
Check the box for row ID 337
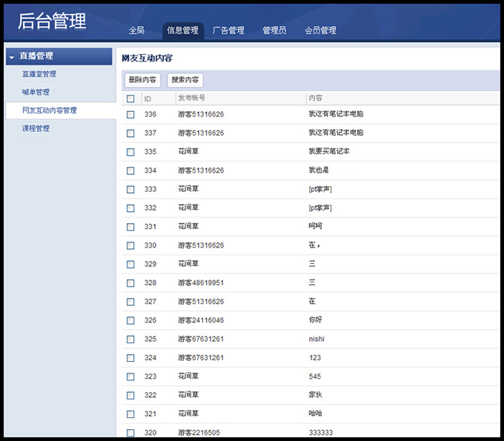[130, 133]
